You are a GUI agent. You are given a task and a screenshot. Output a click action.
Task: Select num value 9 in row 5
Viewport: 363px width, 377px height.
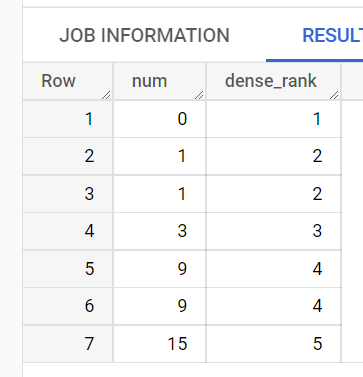tap(160, 269)
